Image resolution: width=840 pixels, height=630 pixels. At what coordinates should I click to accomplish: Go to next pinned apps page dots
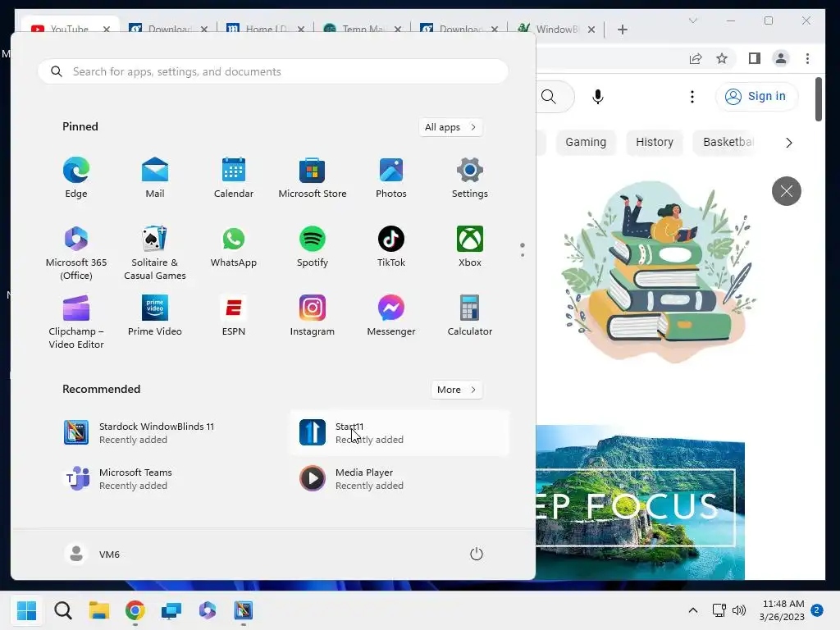tap(523, 249)
